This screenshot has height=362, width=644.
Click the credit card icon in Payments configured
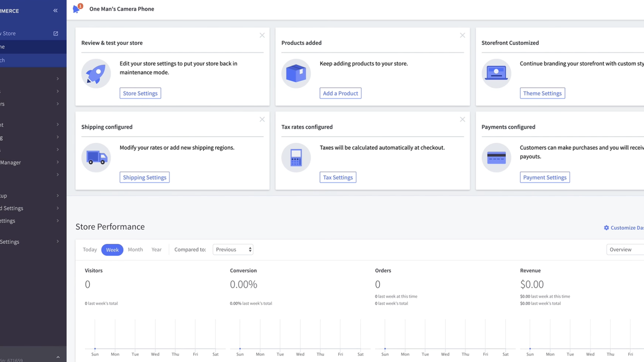(496, 157)
